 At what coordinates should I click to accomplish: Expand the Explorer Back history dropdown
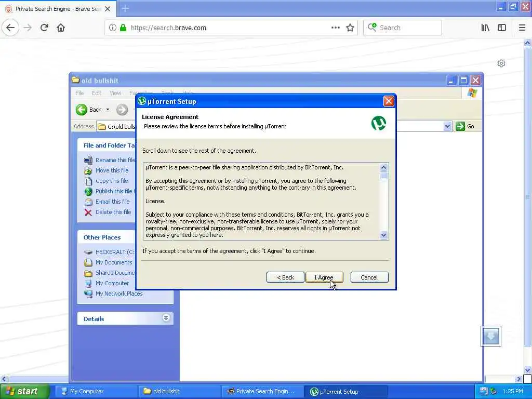click(108, 110)
